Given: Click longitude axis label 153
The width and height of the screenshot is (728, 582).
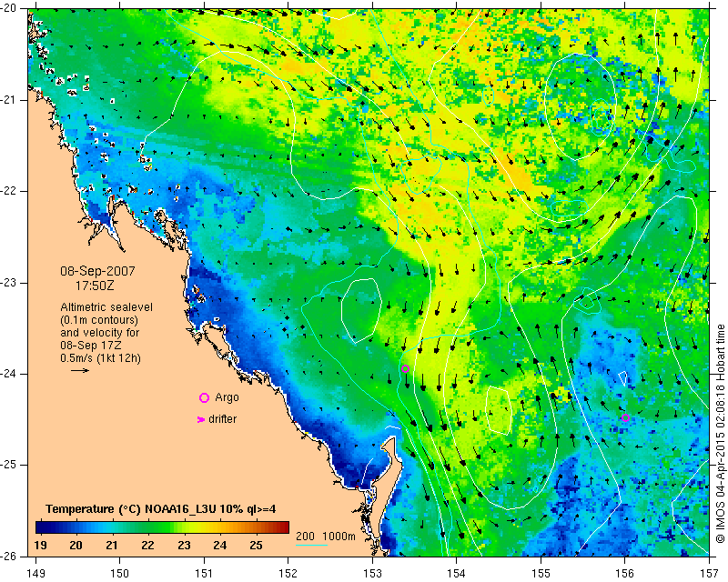Looking at the screenshot, I should tap(372, 574).
